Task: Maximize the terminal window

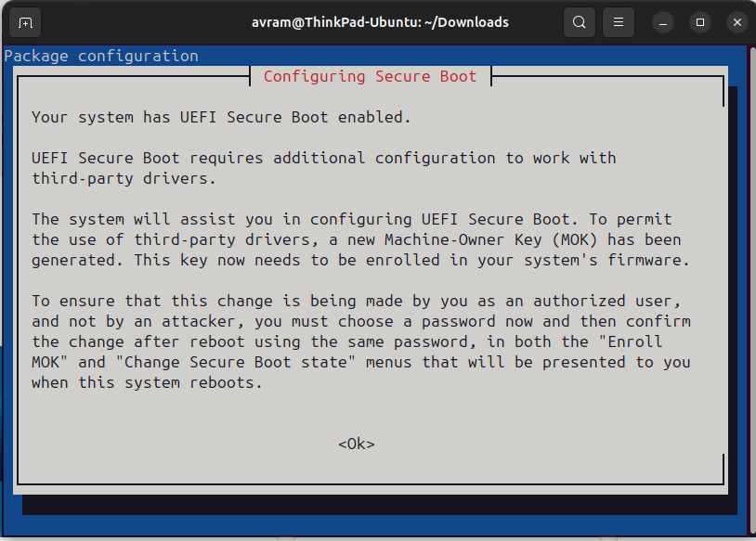Action: coord(700,22)
